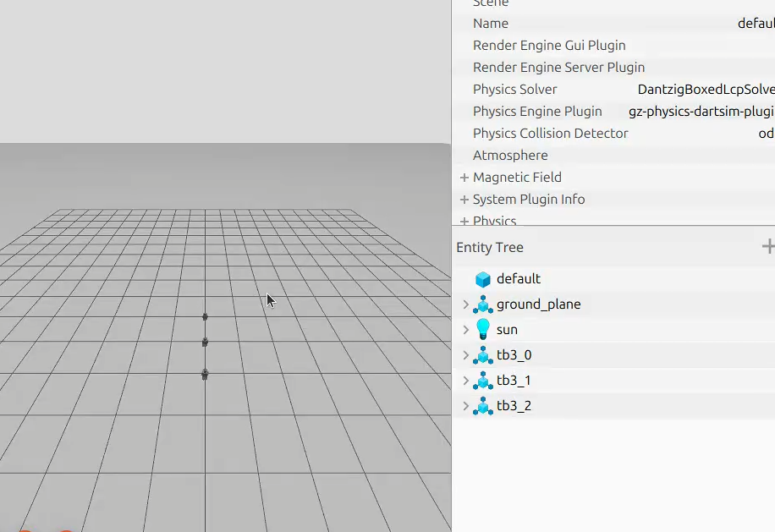This screenshot has width=775, height=532.
Task: Click the Atmosphere property label
Action: tap(510, 156)
